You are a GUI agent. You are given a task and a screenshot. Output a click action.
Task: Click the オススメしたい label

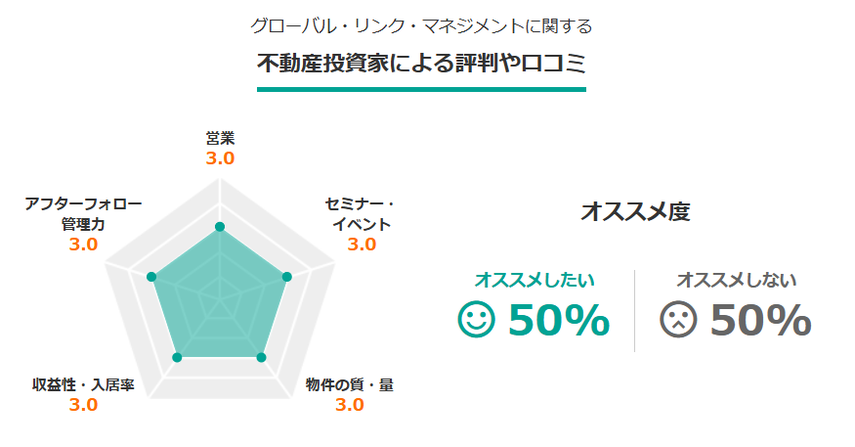click(534, 280)
